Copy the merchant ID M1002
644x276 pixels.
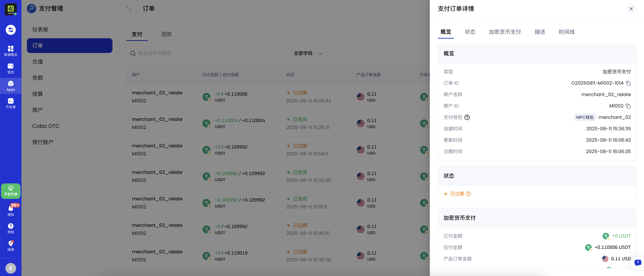[x=628, y=106]
